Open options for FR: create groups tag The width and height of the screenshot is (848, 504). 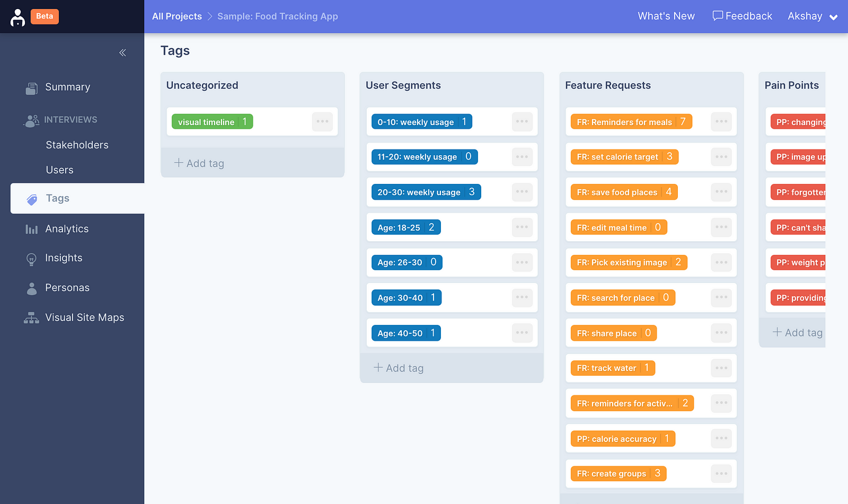pos(721,473)
